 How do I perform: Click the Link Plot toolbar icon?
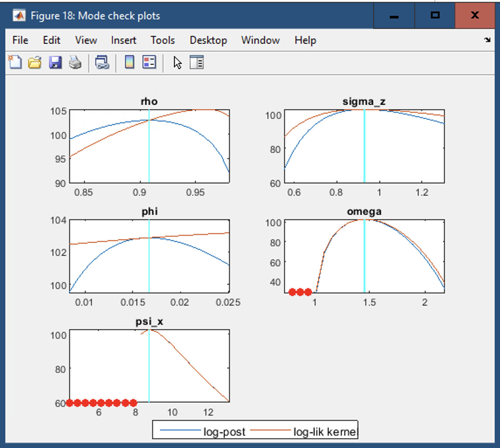pyautogui.click(x=102, y=62)
